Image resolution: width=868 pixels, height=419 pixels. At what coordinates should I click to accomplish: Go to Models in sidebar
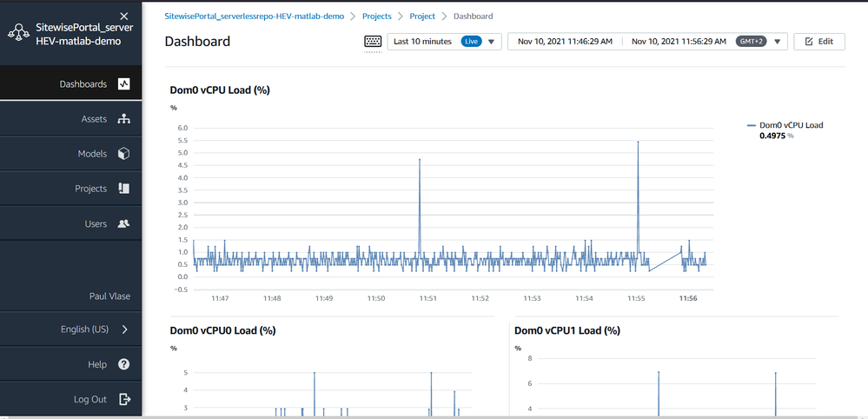coord(71,154)
